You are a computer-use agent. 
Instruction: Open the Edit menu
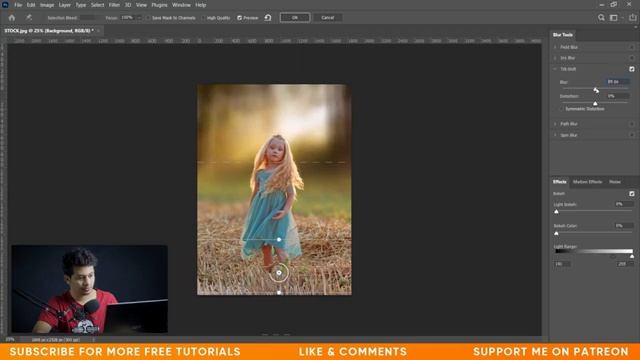31,5
